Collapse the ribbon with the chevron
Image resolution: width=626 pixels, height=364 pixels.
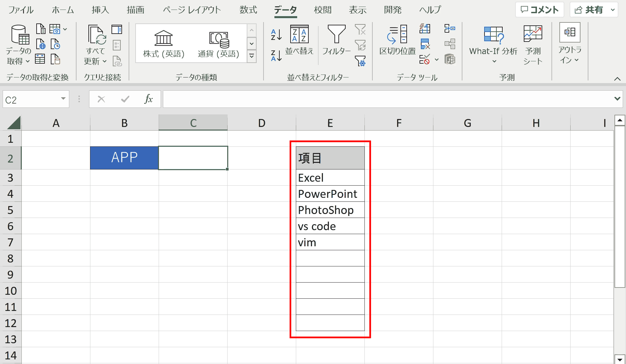(617, 79)
